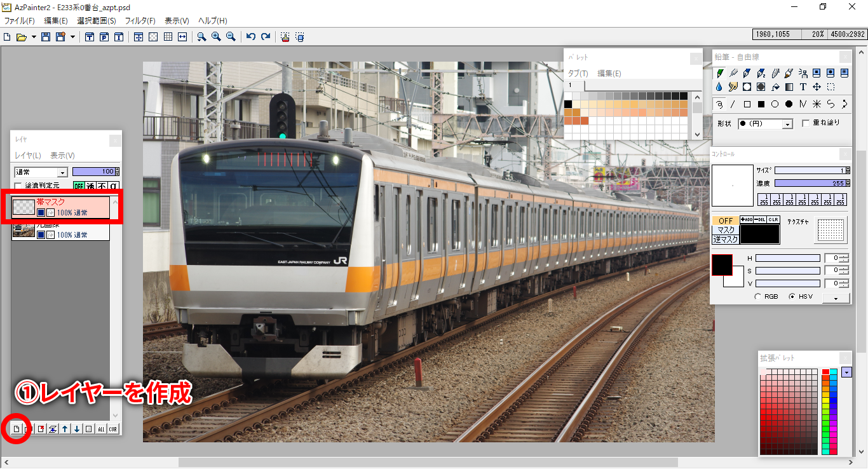Click the grid display toolbar icon
This screenshot has height=469, width=868.
pos(168,37)
